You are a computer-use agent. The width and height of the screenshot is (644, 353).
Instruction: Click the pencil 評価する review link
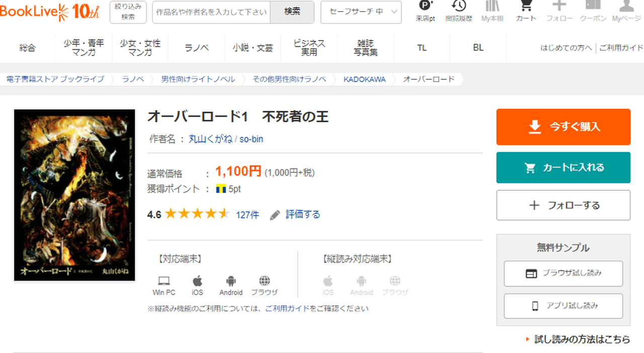295,215
